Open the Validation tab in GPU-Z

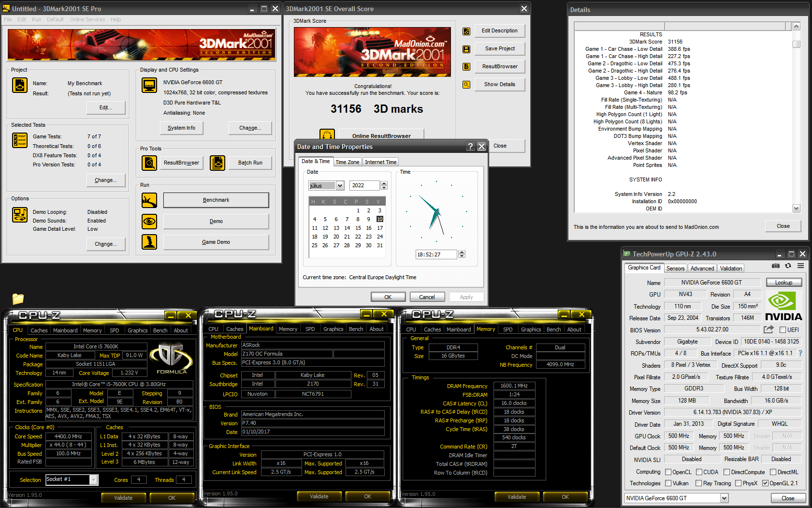click(x=731, y=269)
